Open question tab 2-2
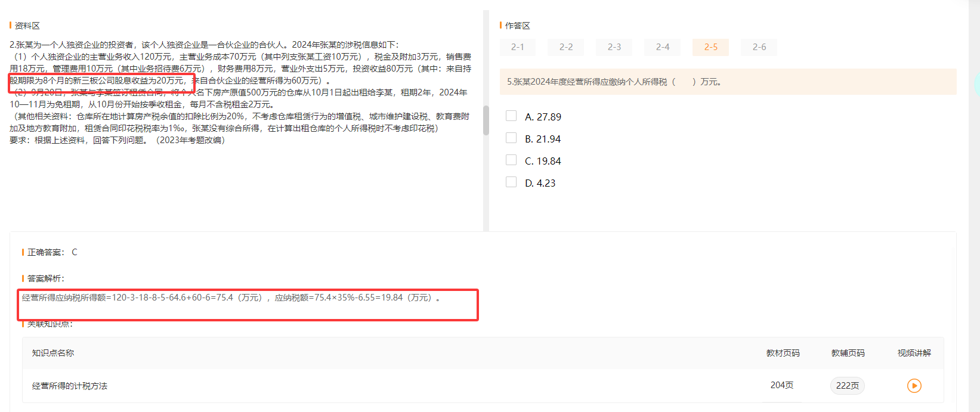980x412 pixels. pos(565,47)
